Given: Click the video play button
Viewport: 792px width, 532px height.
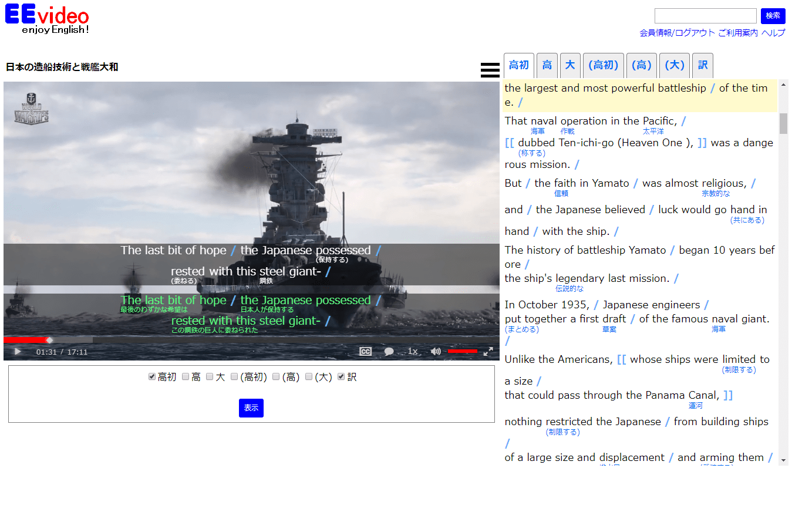Looking at the screenshot, I should 18,352.
